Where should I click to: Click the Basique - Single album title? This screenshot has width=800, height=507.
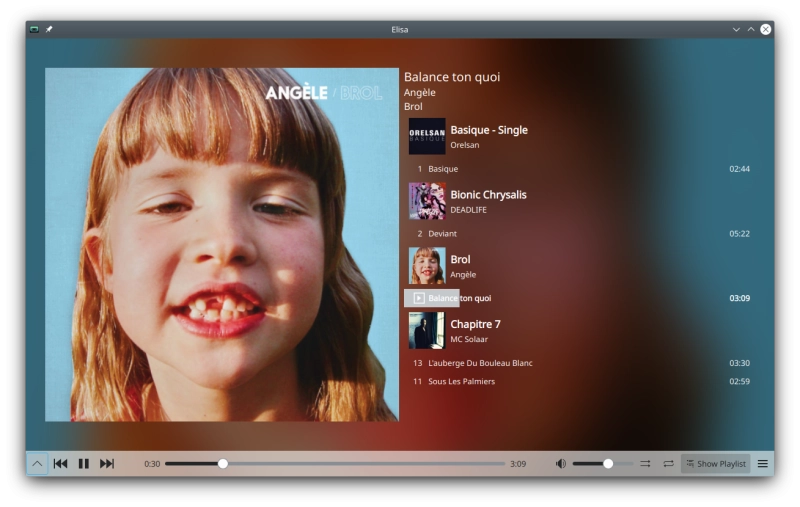[x=489, y=130]
